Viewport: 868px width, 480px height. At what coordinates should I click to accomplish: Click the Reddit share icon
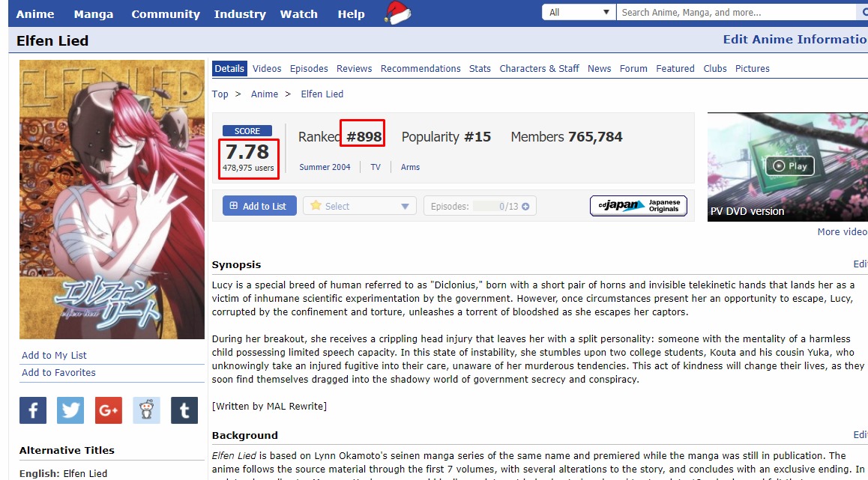tap(146, 410)
